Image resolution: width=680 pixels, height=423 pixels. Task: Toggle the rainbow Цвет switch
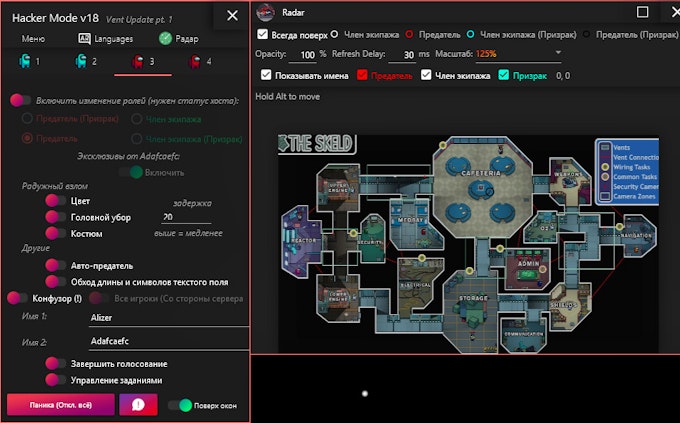(x=55, y=201)
